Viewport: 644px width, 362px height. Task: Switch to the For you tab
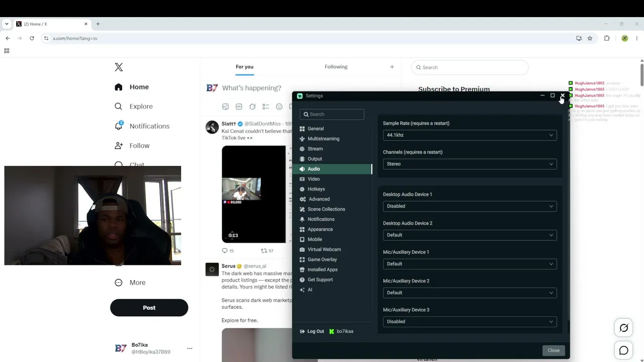pyautogui.click(x=245, y=67)
